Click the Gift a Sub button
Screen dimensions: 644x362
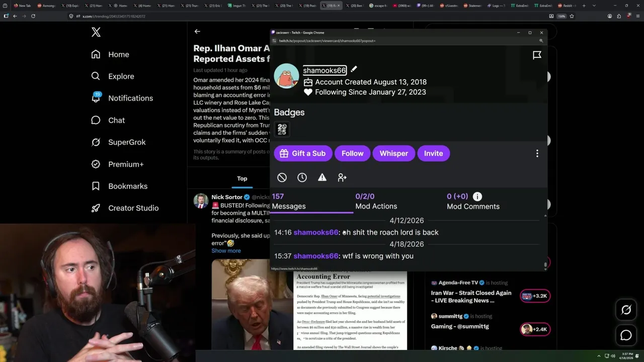coord(303,153)
